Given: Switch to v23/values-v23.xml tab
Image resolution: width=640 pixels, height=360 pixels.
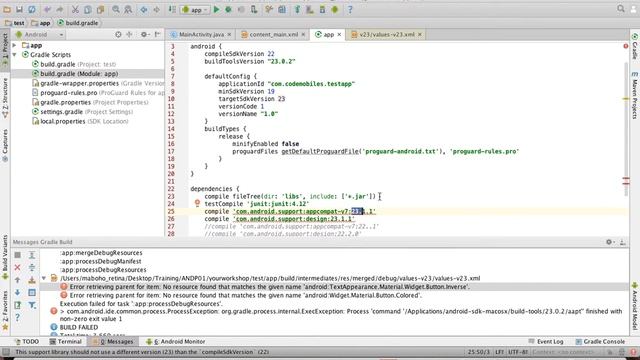Looking at the screenshot, I should (x=387, y=35).
